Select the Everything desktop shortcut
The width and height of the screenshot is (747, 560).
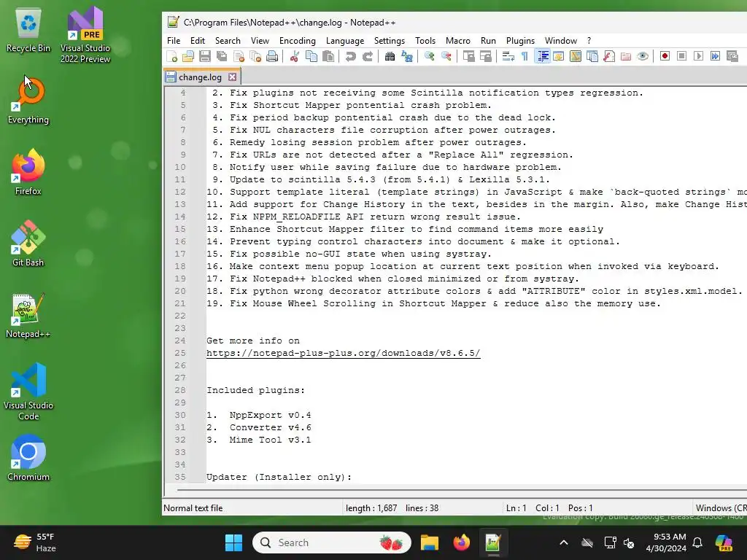[x=28, y=101]
